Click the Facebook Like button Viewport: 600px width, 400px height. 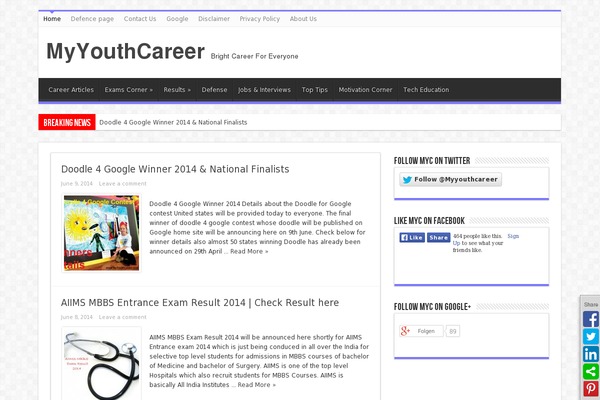[412, 238]
